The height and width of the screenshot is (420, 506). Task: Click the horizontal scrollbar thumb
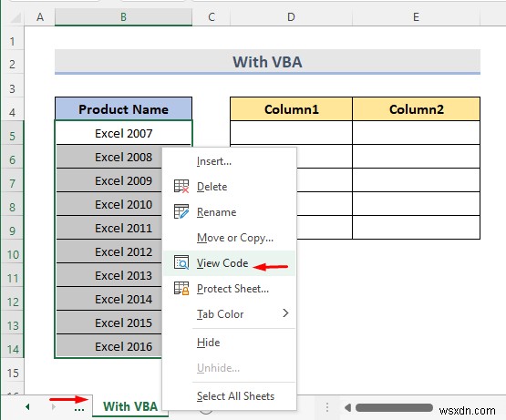point(394,408)
